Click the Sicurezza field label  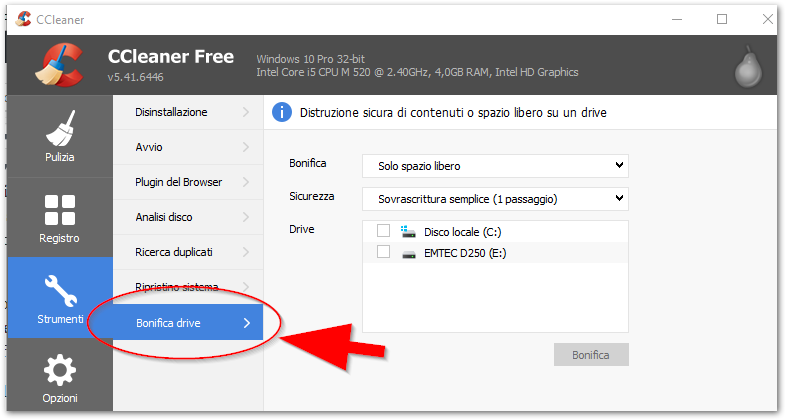pyautogui.click(x=312, y=196)
